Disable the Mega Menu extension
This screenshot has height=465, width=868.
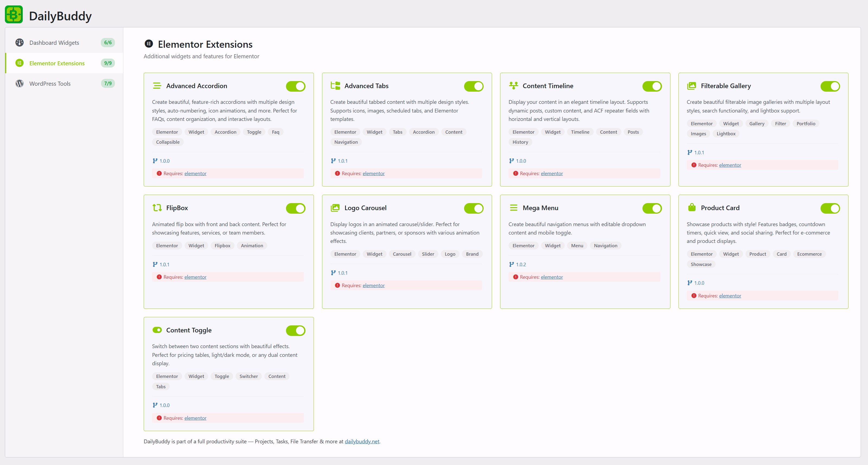652,208
